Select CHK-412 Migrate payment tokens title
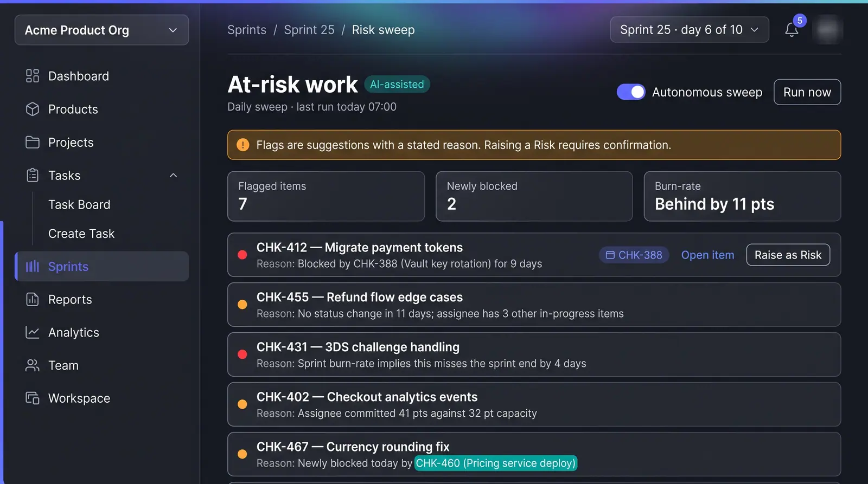Image resolution: width=868 pixels, height=484 pixels. click(x=360, y=247)
